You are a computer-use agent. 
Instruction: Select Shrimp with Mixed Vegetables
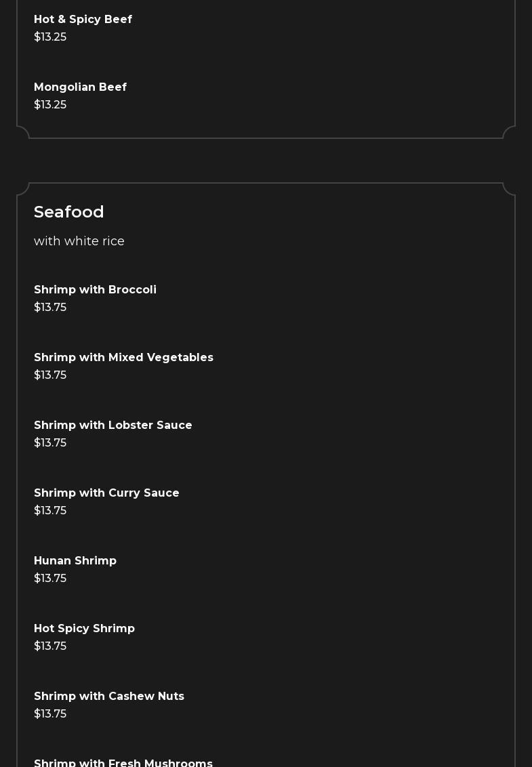(x=123, y=358)
